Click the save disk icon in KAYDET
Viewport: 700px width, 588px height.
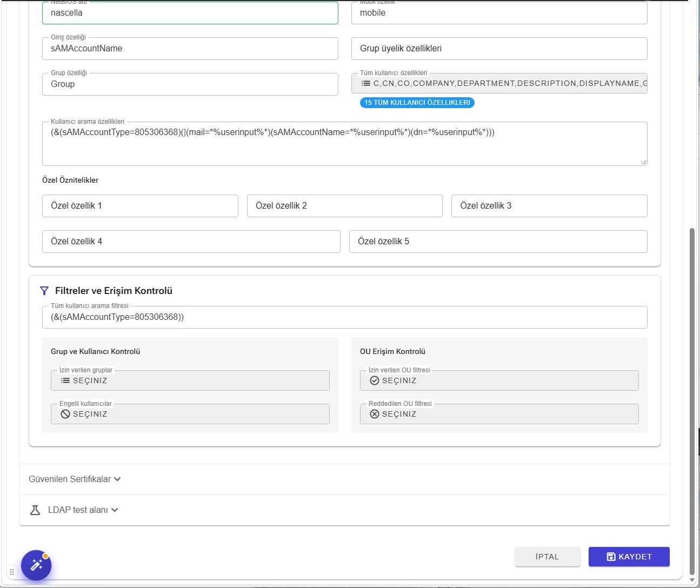[x=611, y=557]
